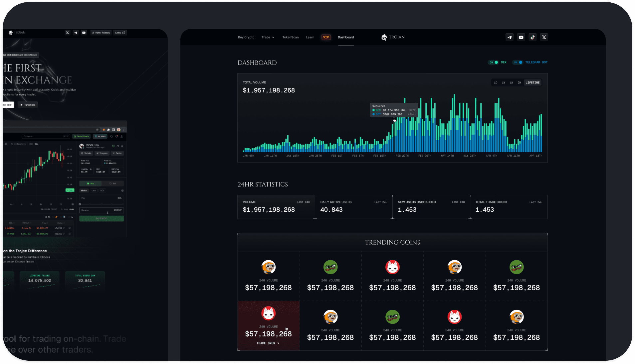
Task: Set volume chart range to 1D
Action: tap(496, 83)
